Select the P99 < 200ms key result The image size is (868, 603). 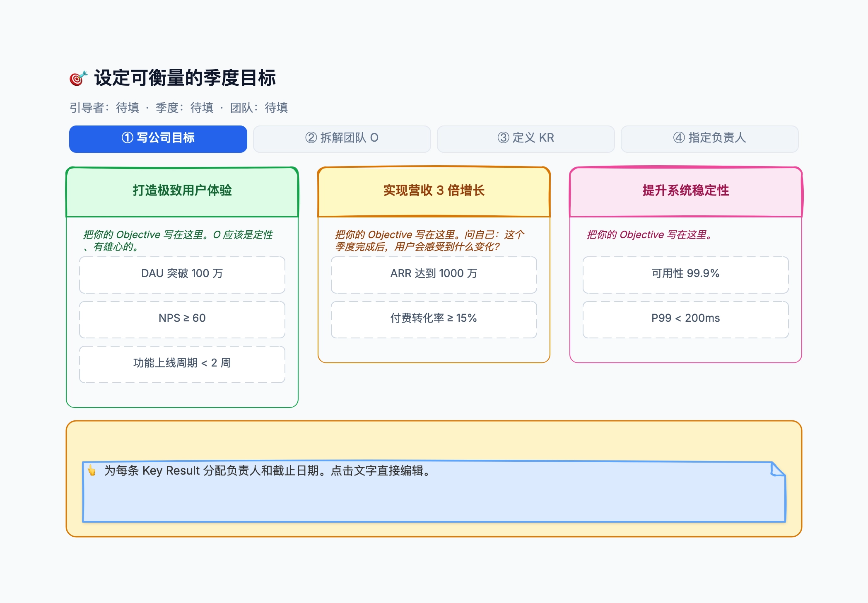[x=686, y=320]
